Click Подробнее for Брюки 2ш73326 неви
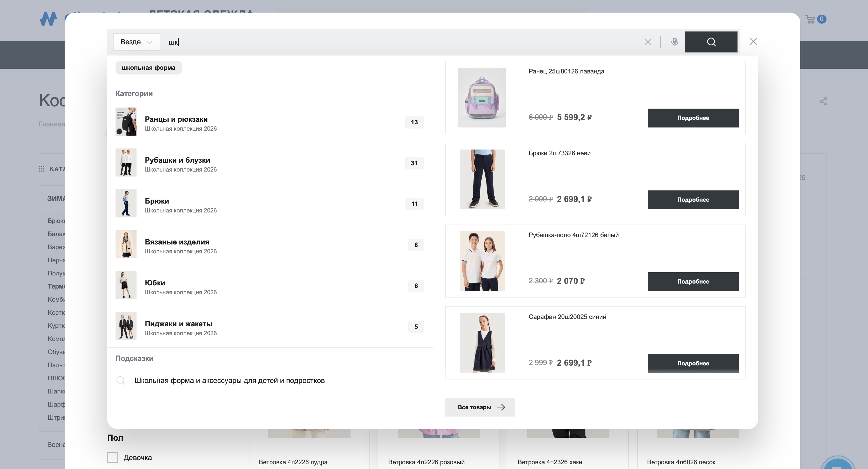This screenshot has width=868, height=469. [x=693, y=200]
